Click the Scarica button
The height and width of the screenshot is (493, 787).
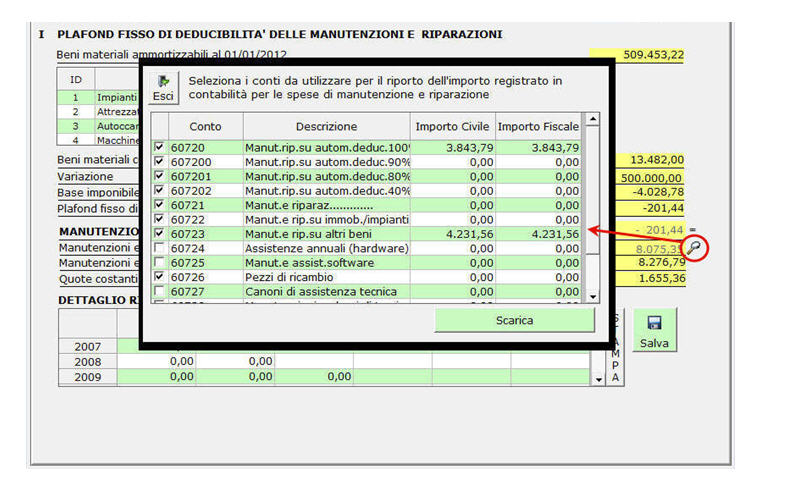pos(514,320)
